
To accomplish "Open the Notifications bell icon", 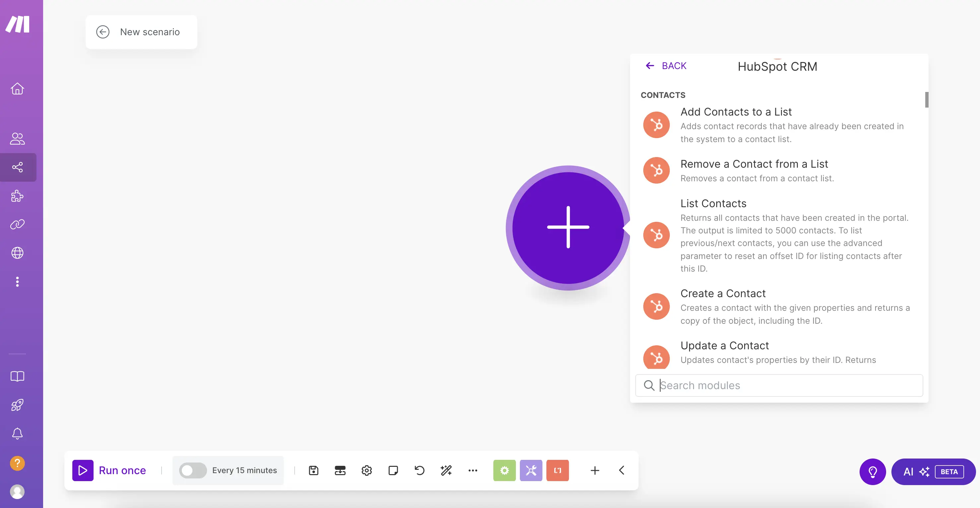I will point(18,433).
